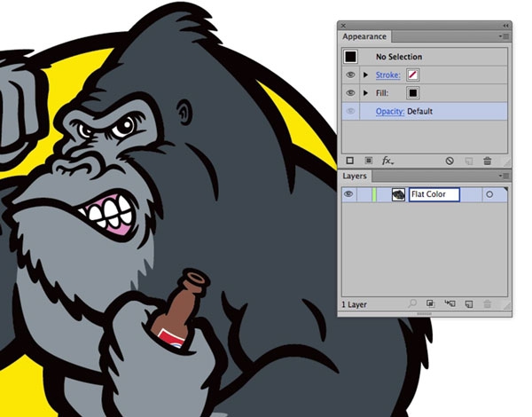Click Add New Fill icon in Appearance panel
The width and height of the screenshot is (532, 417).
coord(368,161)
